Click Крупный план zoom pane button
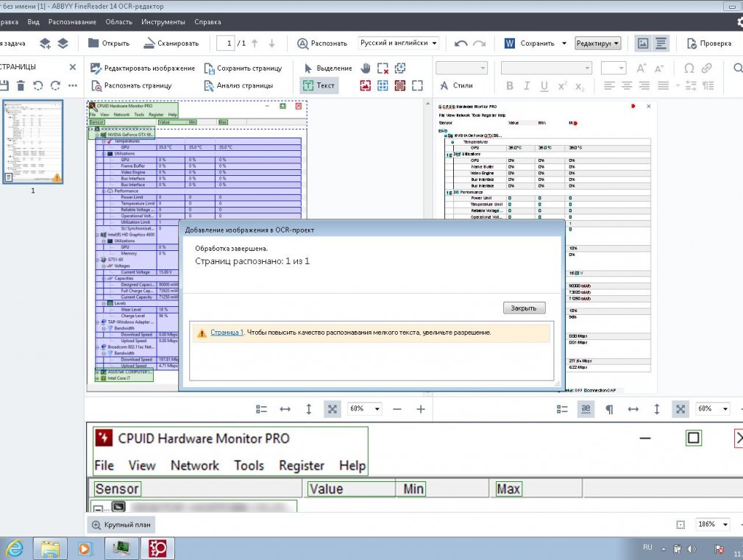This screenshot has width=743, height=560. tap(121, 525)
